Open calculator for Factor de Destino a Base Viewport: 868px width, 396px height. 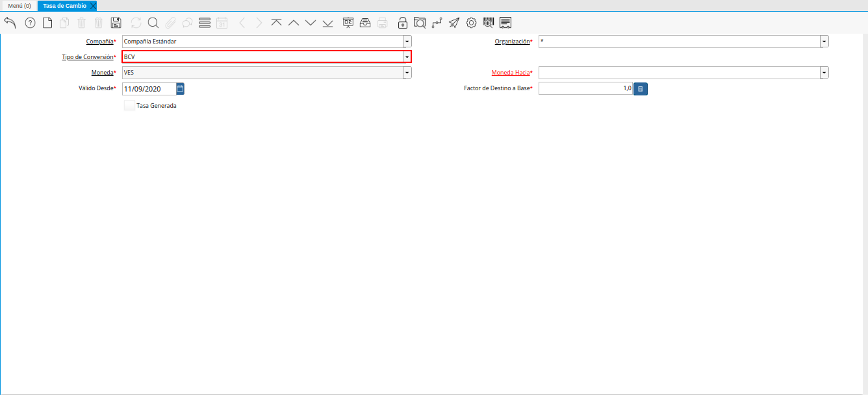point(641,88)
